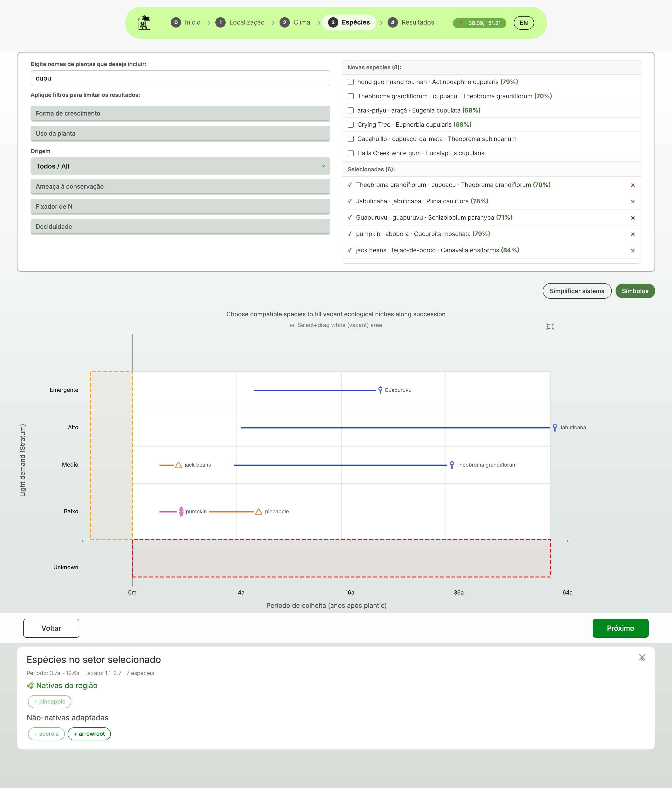The height and width of the screenshot is (788, 672).
Task: Enable the Halls Creek white gum checkbox
Action: [x=350, y=153]
